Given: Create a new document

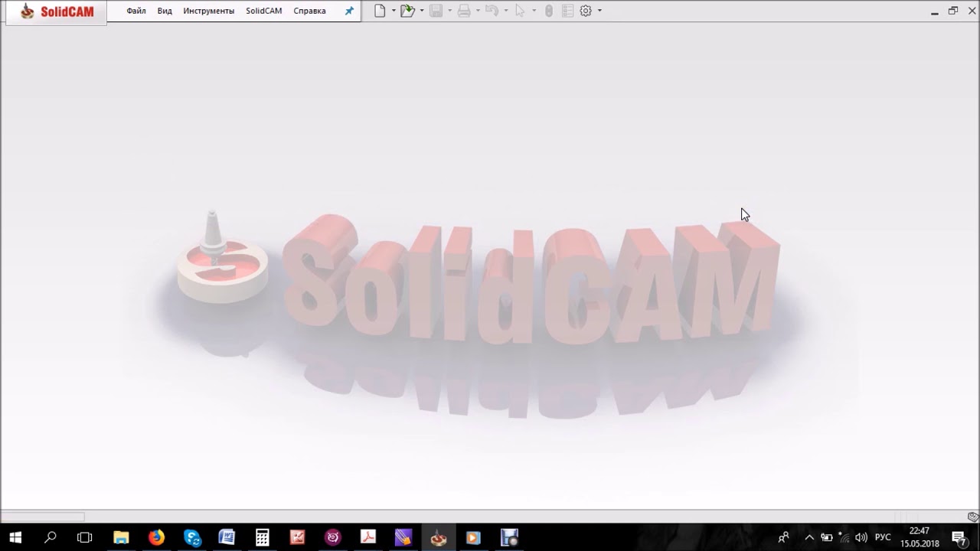Looking at the screenshot, I should (x=380, y=11).
